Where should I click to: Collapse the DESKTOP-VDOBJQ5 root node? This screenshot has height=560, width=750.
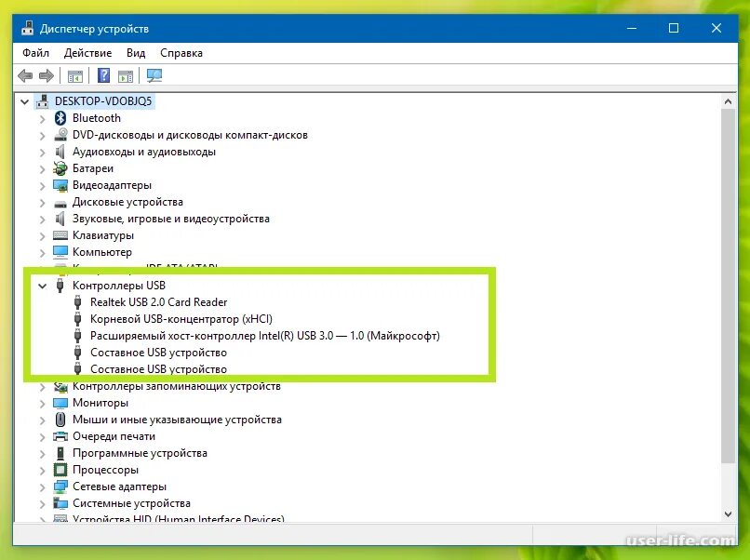(x=25, y=101)
